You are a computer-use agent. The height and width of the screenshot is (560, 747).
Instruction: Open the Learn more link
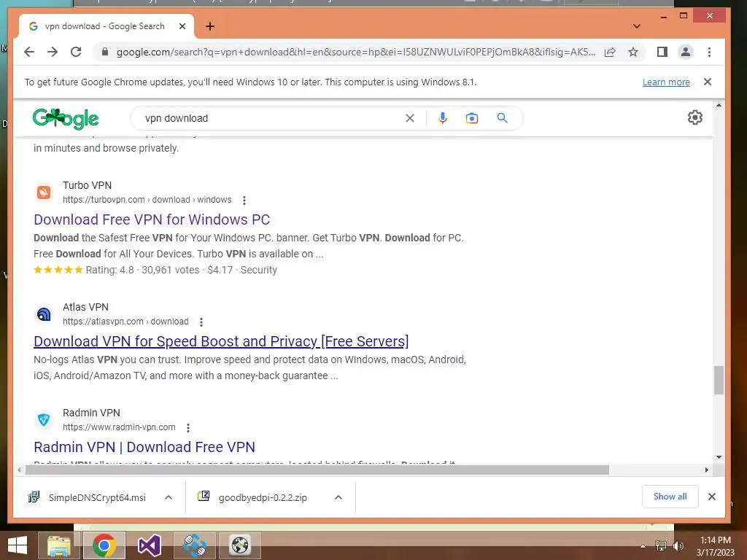tap(666, 82)
